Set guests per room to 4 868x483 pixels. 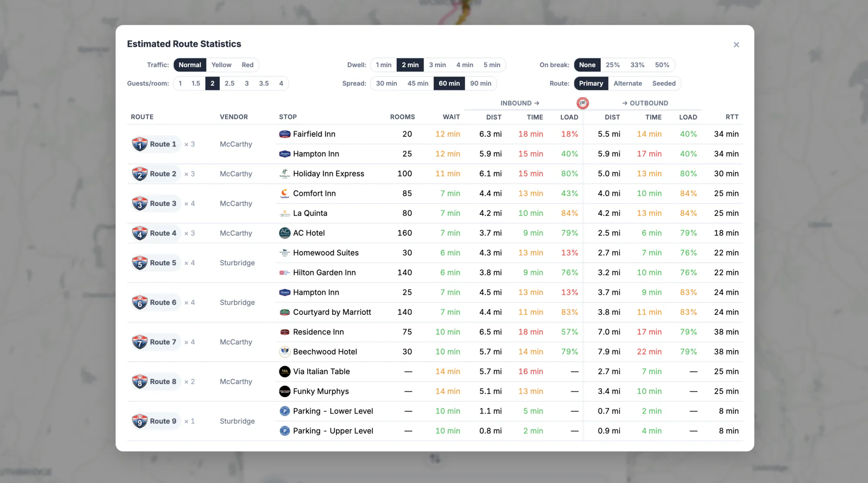tap(281, 84)
